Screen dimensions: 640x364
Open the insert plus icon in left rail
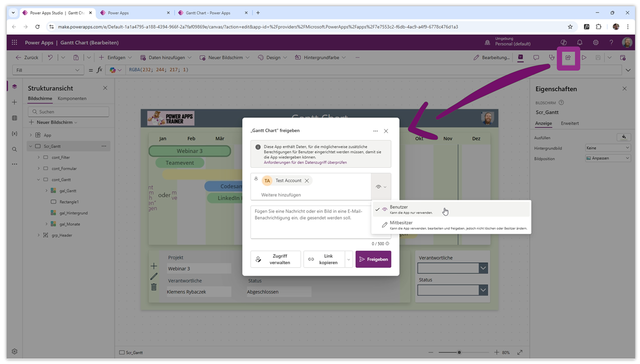[x=14, y=102]
